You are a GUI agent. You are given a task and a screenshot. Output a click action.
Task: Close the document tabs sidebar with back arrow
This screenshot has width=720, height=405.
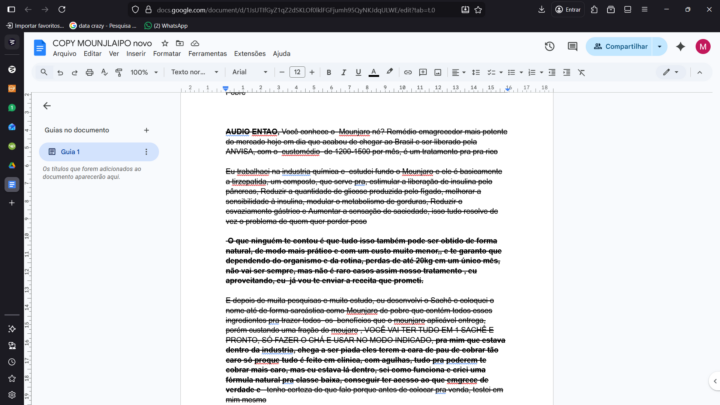coord(47,105)
